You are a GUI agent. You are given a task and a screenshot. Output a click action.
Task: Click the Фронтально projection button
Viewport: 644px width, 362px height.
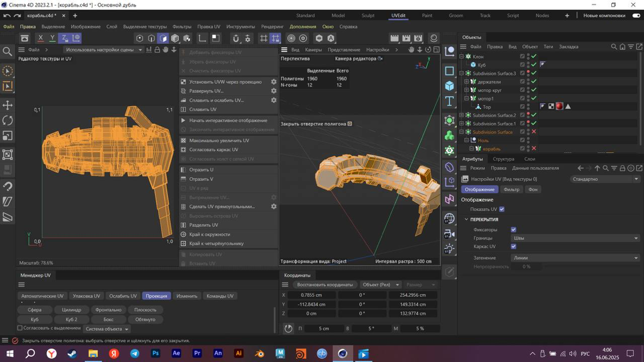point(108,309)
